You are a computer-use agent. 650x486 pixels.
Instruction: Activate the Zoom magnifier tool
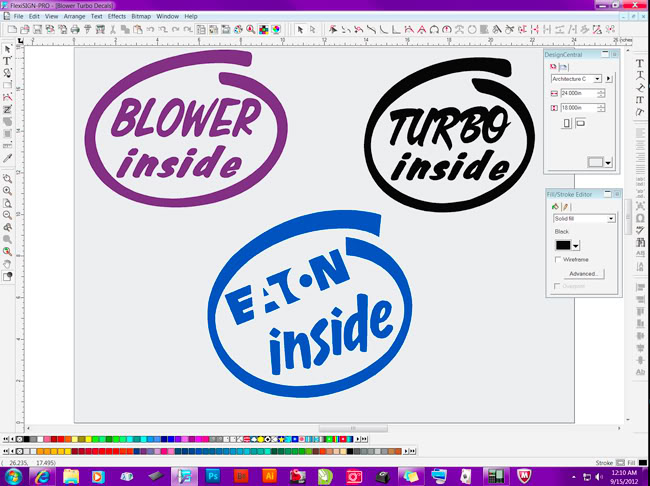(x=7, y=190)
